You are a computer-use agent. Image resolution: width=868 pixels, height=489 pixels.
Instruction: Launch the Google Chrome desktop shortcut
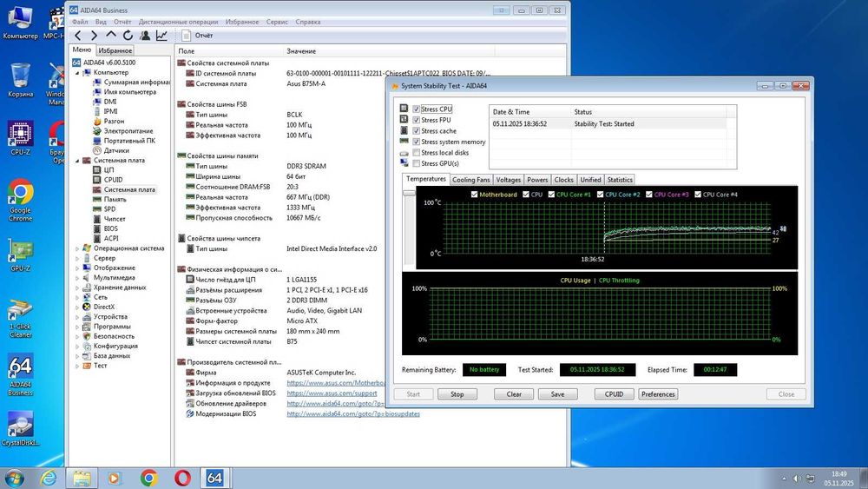coord(20,201)
